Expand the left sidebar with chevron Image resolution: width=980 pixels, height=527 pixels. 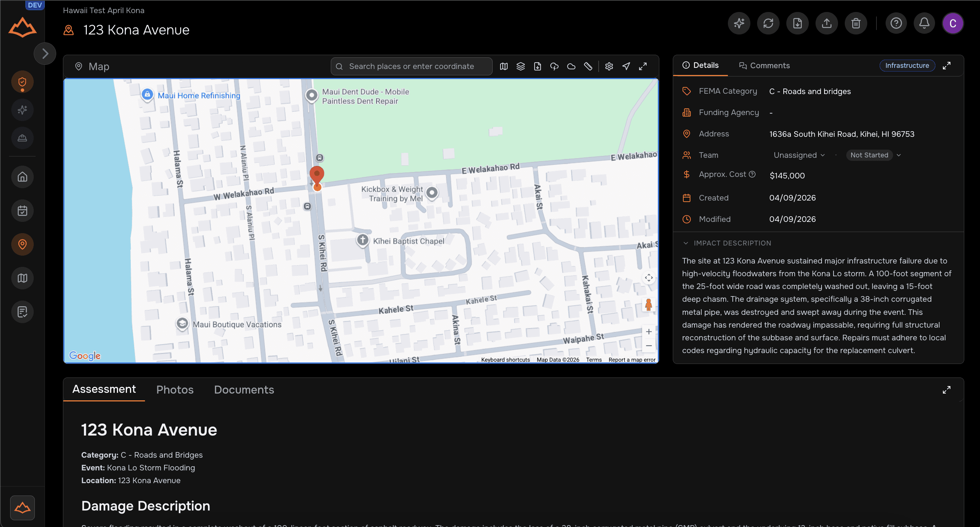45,54
